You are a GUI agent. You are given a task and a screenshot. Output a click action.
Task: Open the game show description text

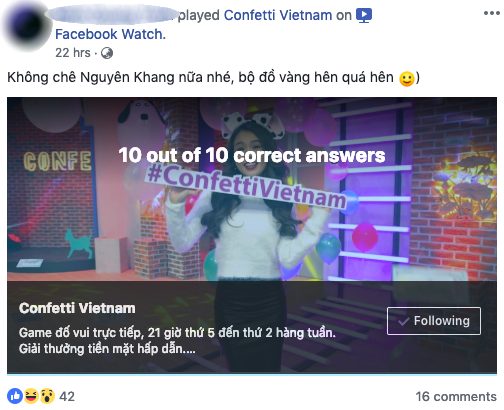tap(177, 341)
